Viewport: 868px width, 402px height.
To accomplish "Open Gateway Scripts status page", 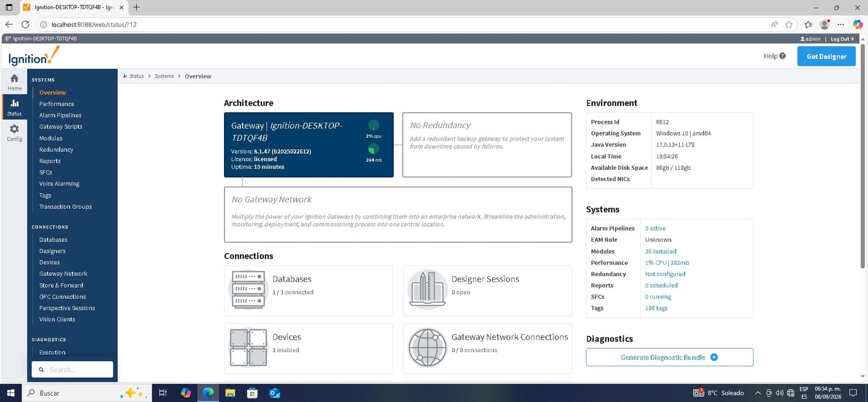I will click(61, 126).
